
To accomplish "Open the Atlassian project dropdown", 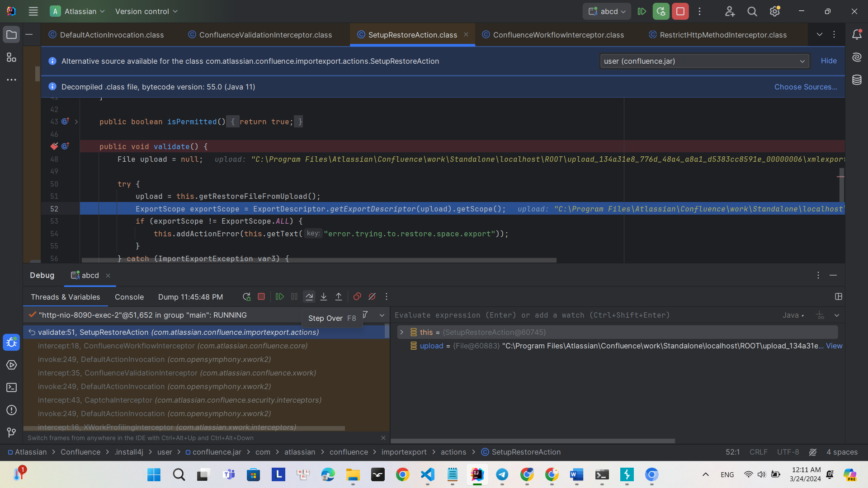I will (x=77, y=12).
